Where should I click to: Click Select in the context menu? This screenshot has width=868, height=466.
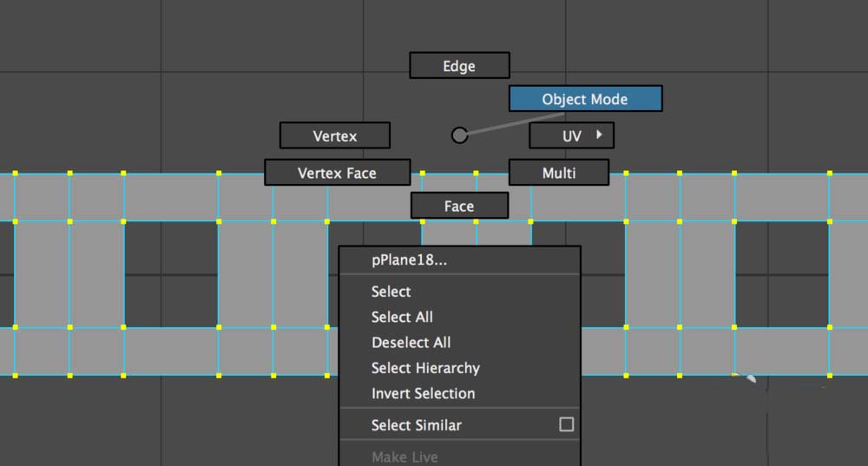coord(391,292)
